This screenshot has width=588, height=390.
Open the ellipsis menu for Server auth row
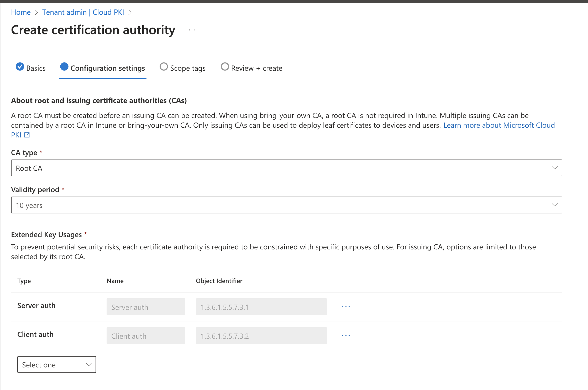click(346, 307)
